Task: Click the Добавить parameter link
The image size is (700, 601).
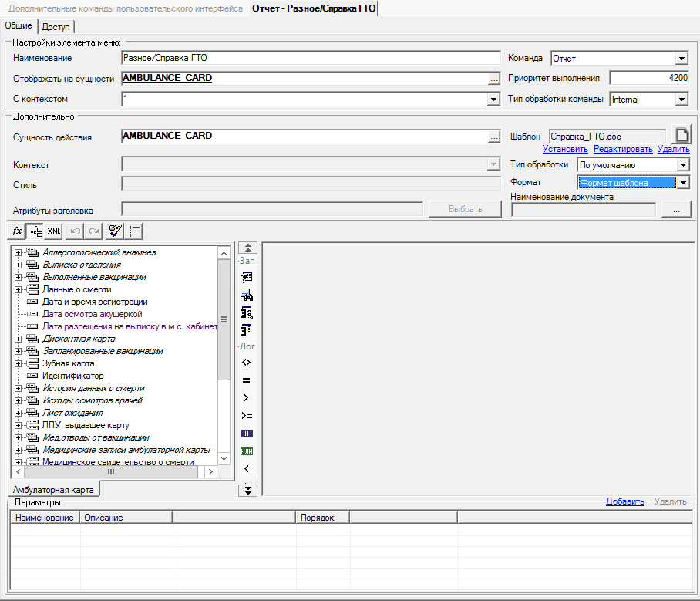Action: (x=625, y=501)
